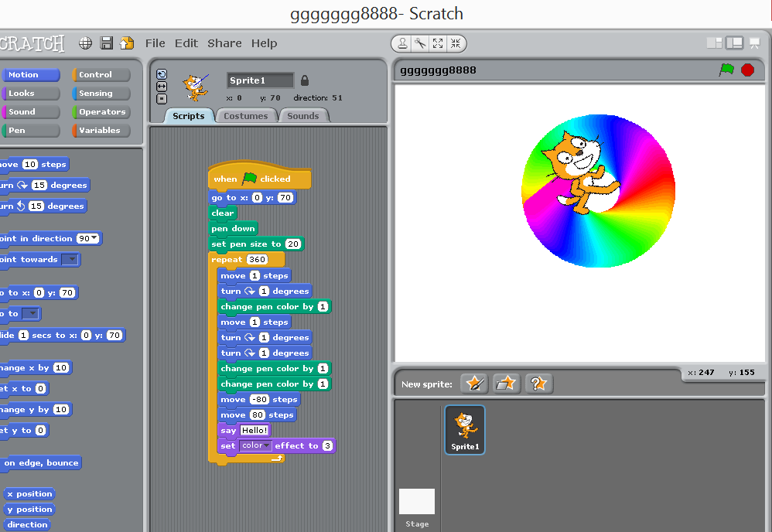Image resolution: width=772 pixels, height=532 pixels.
Task: Choose new sprite from file icon
Action: click(506, 384)
